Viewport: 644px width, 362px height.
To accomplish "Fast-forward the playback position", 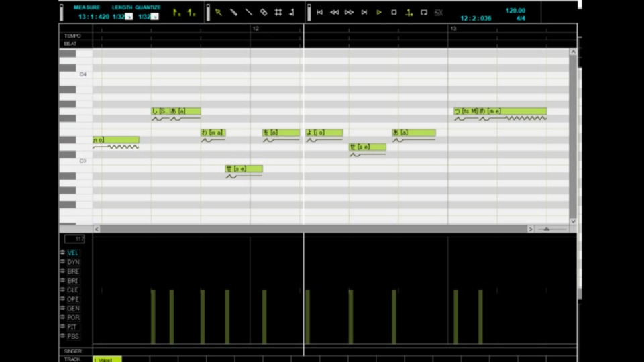I will 349,13.
